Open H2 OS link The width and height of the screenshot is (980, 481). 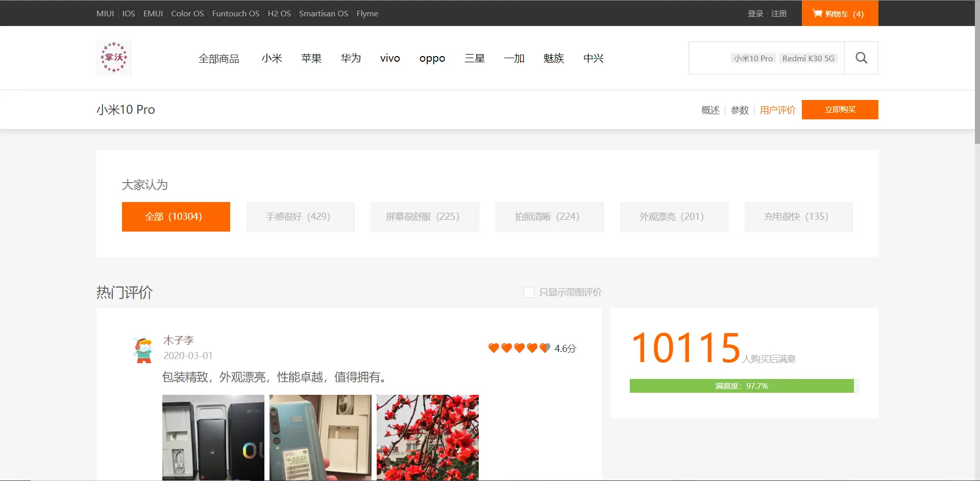click(x=279, y=13)
